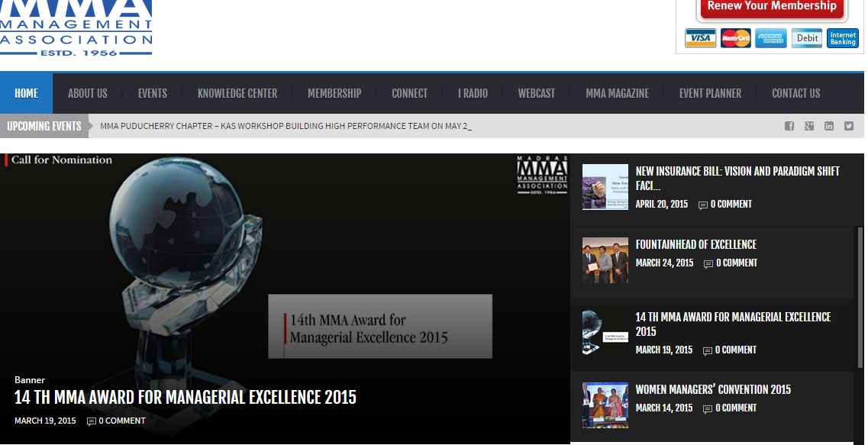The width and height of the screenshot is (868, 445).
Task: Click the Fountainhead of Excellence thumbnail
Action: pos(605,260)
